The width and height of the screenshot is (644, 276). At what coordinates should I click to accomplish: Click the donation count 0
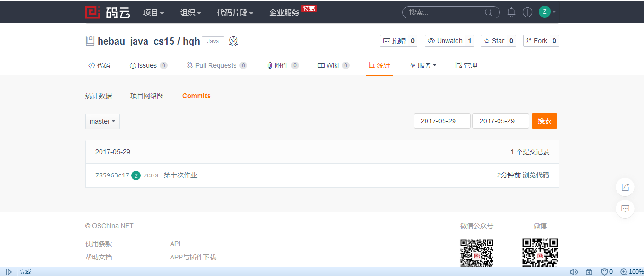pyautogui.click(x=413, y=41)
